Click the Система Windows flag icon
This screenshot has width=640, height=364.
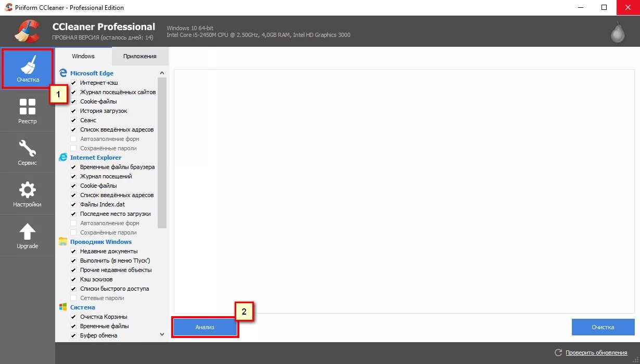coord(63,307)
